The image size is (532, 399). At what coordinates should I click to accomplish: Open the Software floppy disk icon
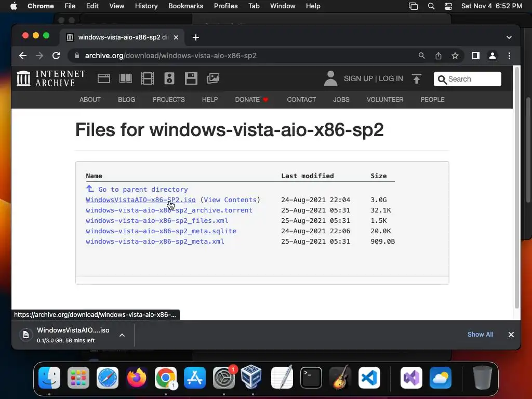191,78
